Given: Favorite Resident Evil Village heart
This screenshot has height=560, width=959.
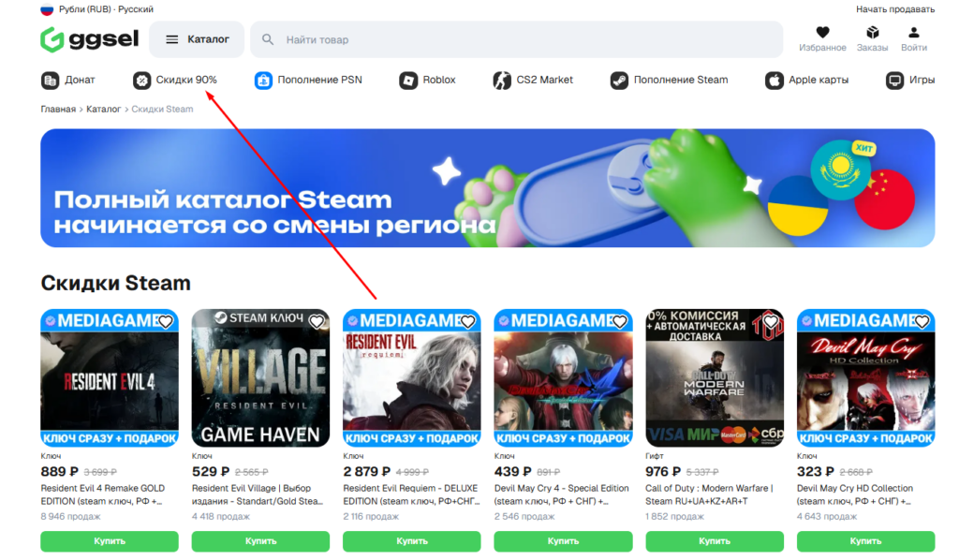Looking at the screenshot, I should click(317, 321).
